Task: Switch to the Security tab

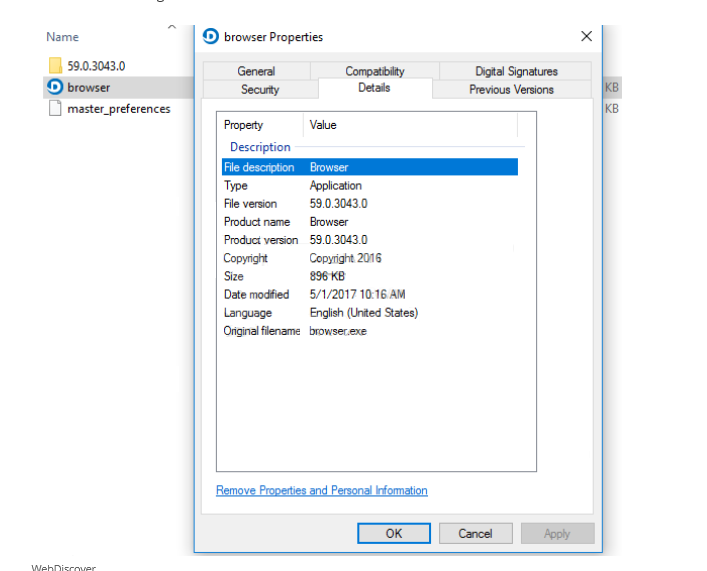Action: 260,89
